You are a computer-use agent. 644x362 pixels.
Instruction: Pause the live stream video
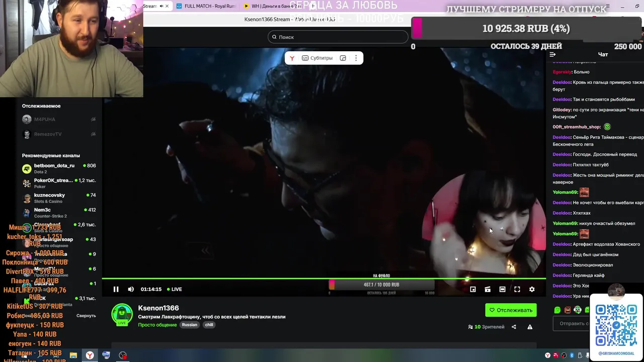[x=116, y=289]
